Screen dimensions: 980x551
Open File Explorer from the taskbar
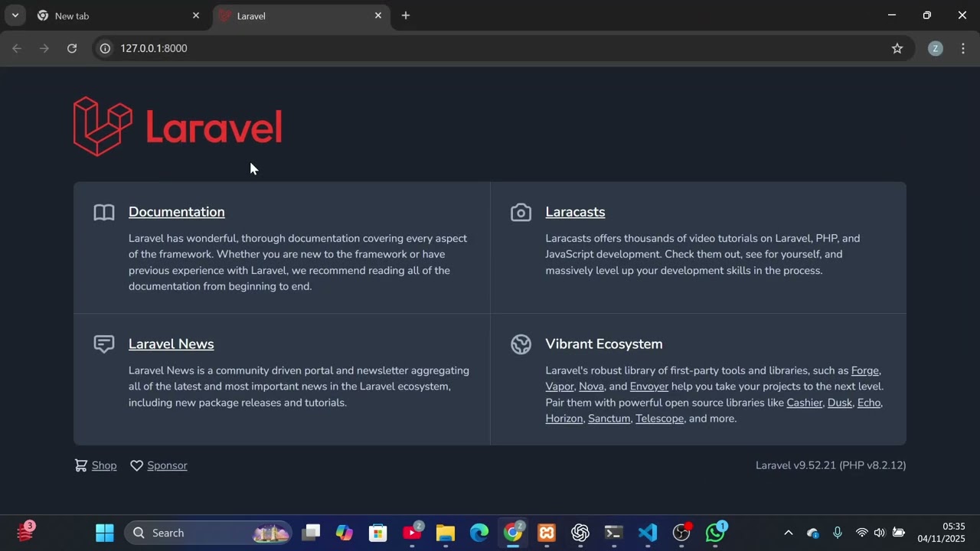tap(446, 533)
